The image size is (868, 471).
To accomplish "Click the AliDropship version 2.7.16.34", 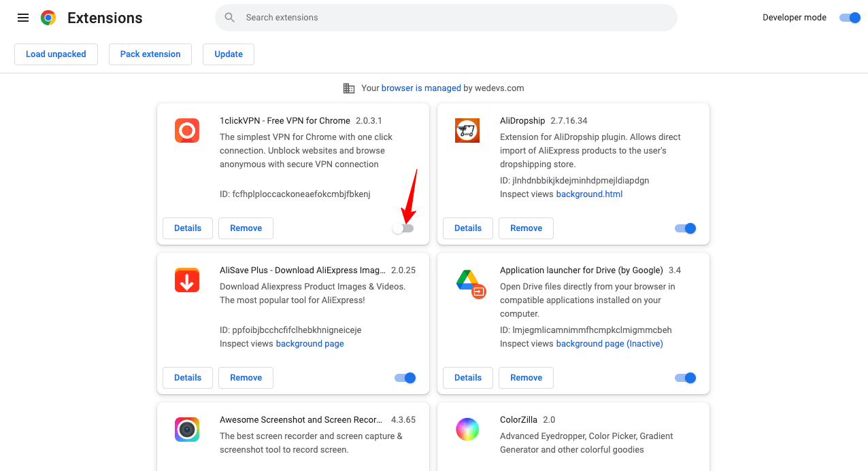I will pos(569,121).
